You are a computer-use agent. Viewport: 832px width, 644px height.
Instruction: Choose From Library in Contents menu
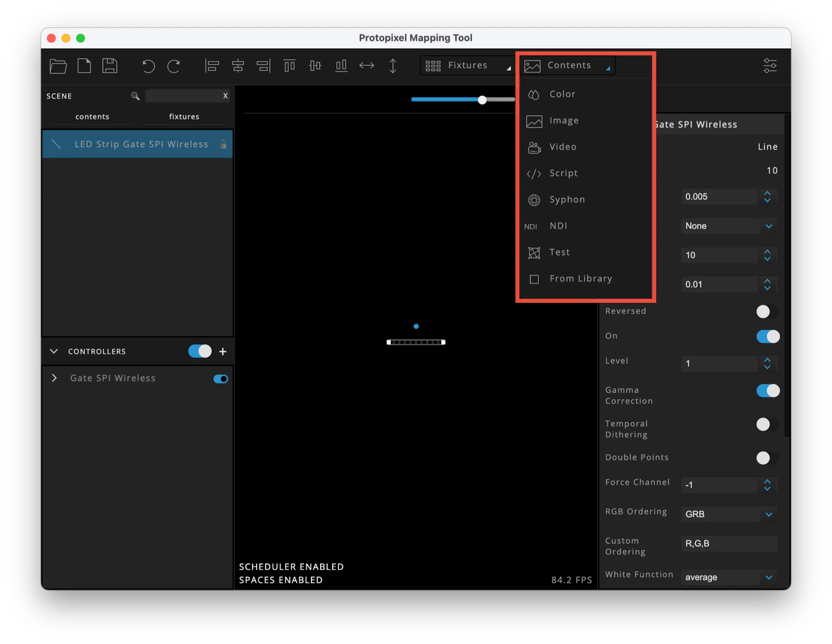585,279
